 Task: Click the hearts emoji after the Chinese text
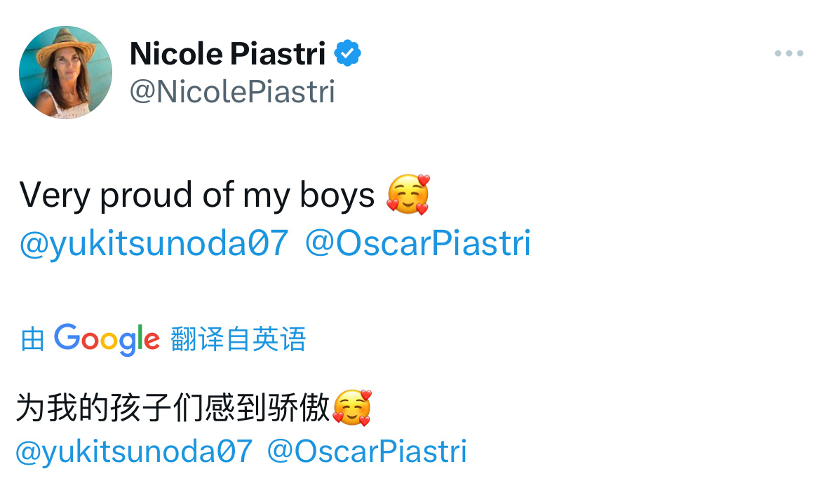pos(352,407)
